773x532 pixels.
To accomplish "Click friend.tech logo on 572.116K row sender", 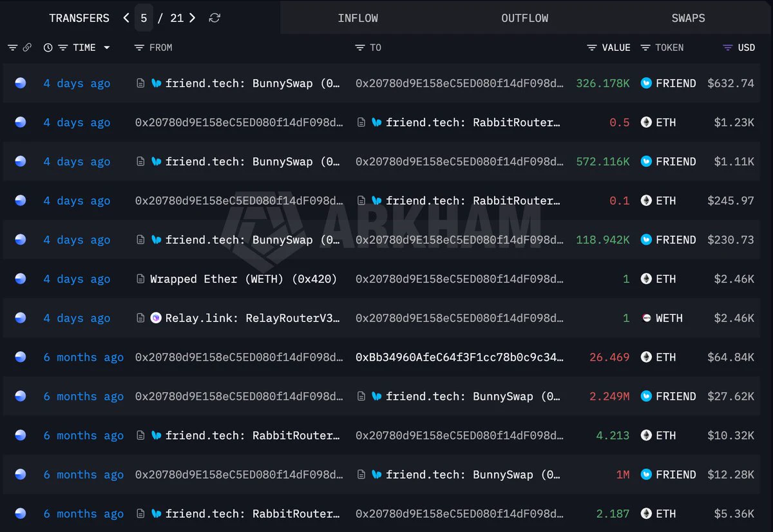I will coord(156,162).
